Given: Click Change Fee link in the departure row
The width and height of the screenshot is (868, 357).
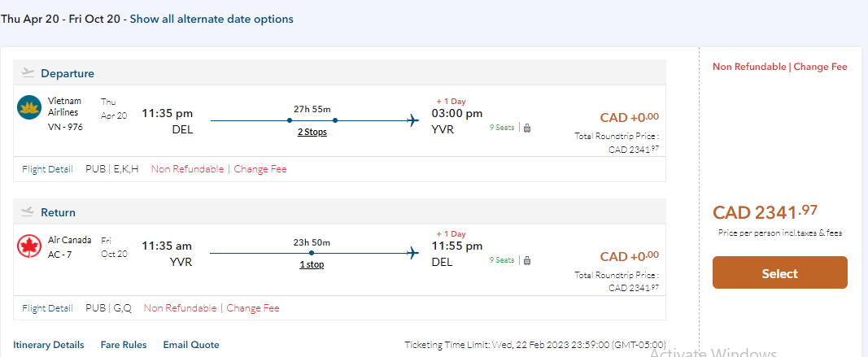Looking at the screenshot, I should coord(260,169).
